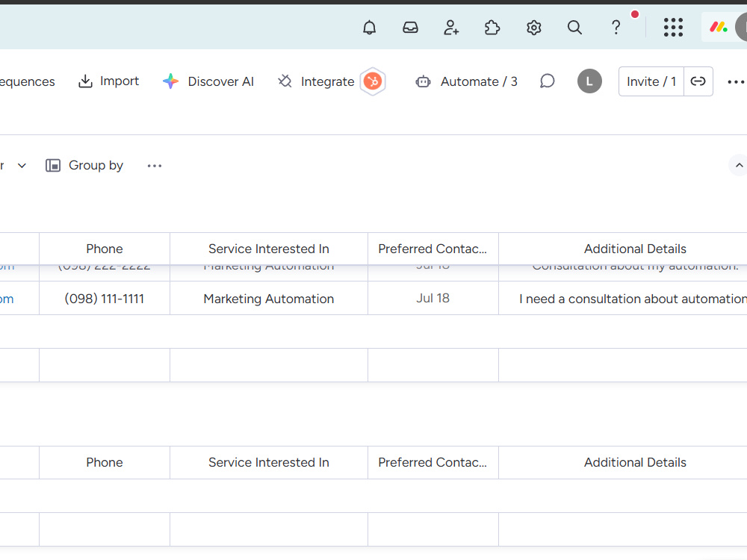Click the invite members person icon
This screenshot has height=560, width=747.
pos(450,28)
